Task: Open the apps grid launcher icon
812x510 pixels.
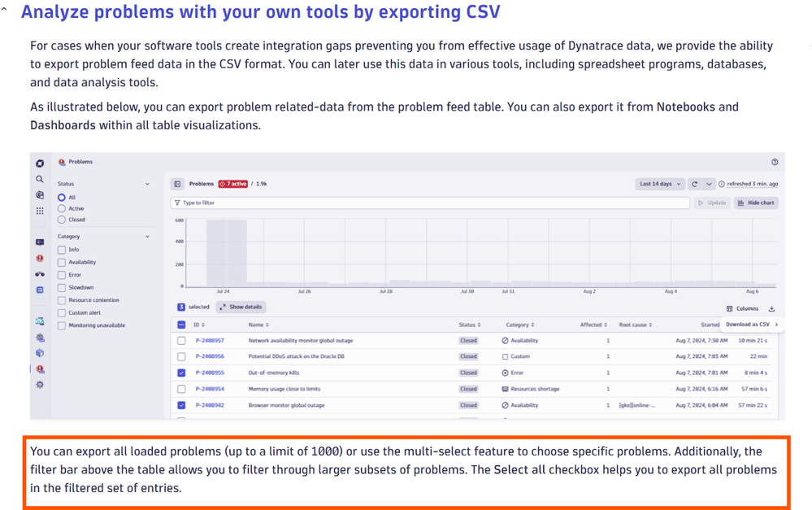Action: 40,211
